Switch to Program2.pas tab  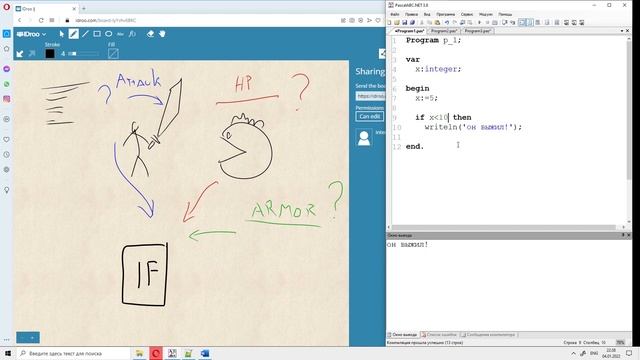coord(444,31)
